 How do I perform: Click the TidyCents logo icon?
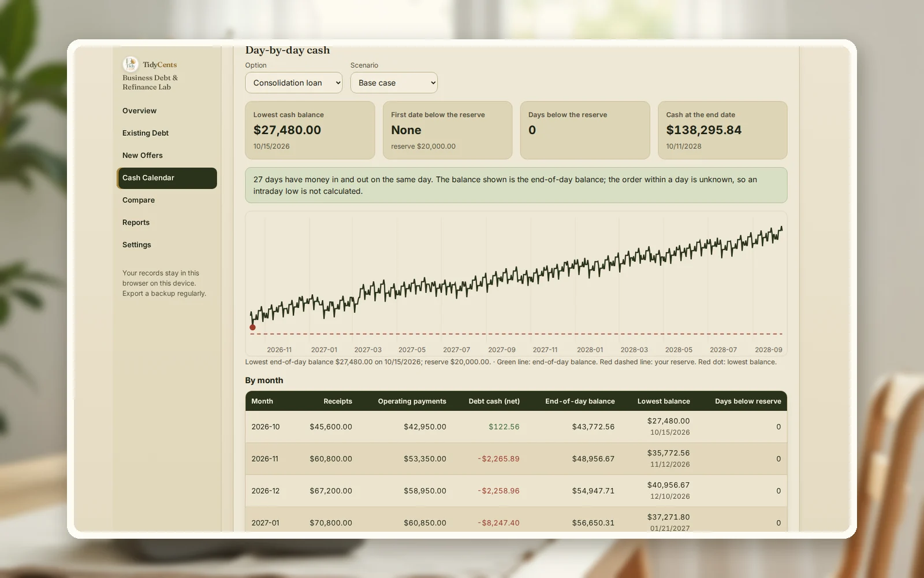pyautogui.click(x=131, y=64)
